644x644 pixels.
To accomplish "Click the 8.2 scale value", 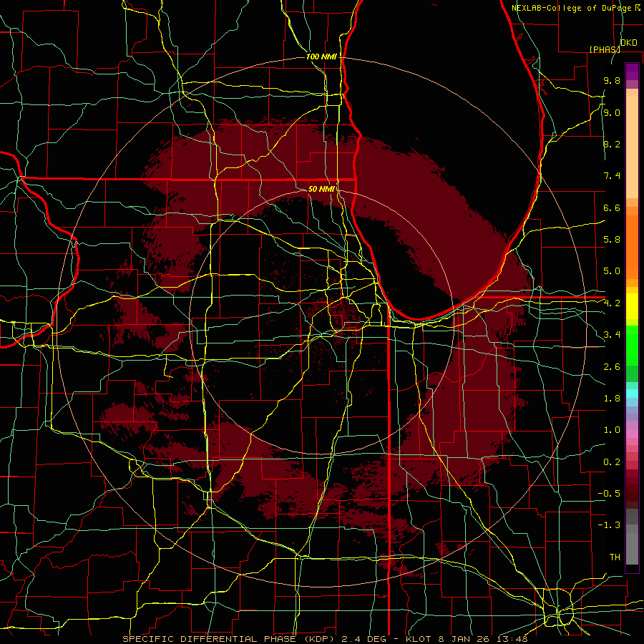I will tap(612, 145).
